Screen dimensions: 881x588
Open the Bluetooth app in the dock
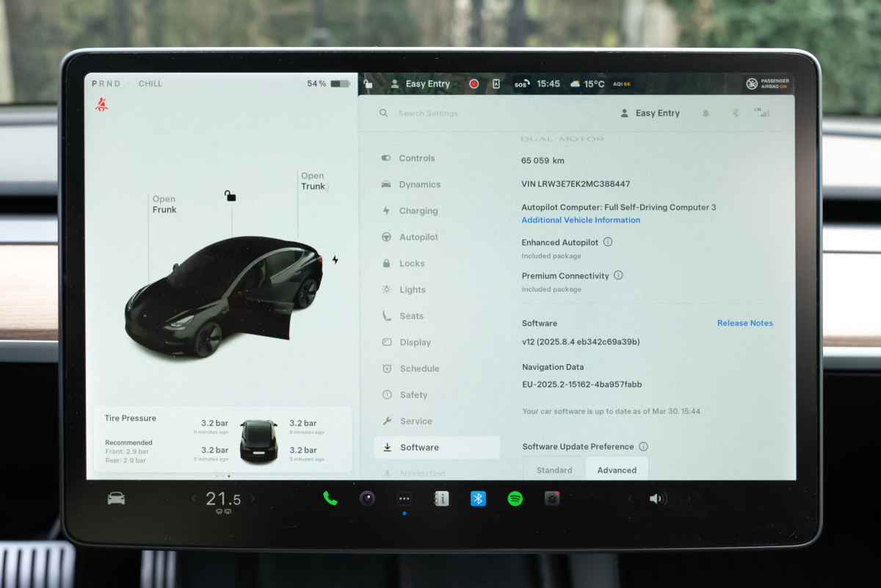point(478,498)
